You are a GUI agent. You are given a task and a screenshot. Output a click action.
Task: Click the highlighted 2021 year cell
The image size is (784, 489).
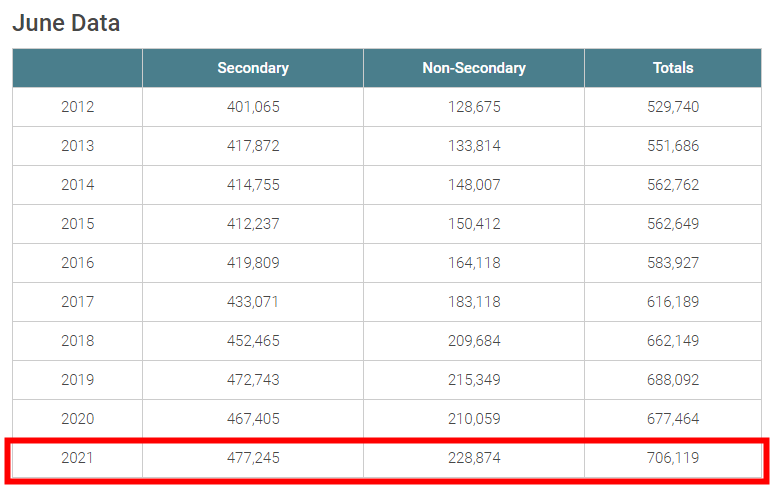(78, 458)
